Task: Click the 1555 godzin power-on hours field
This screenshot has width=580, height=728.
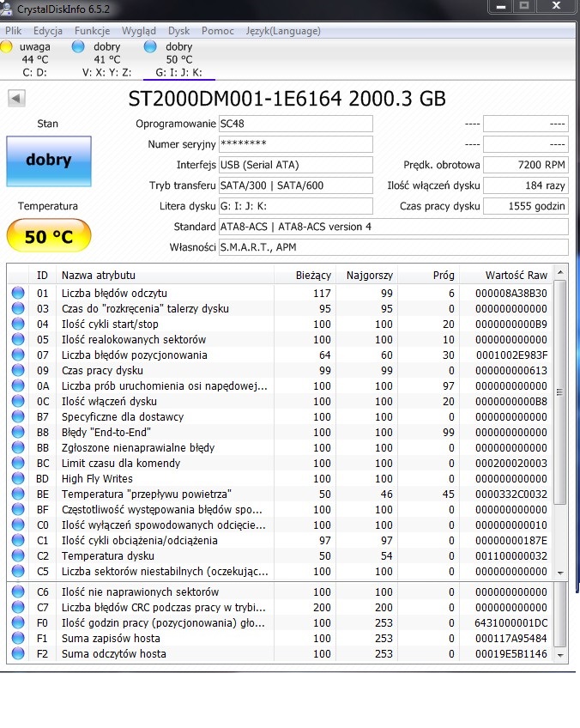Action: coord(526,206)
